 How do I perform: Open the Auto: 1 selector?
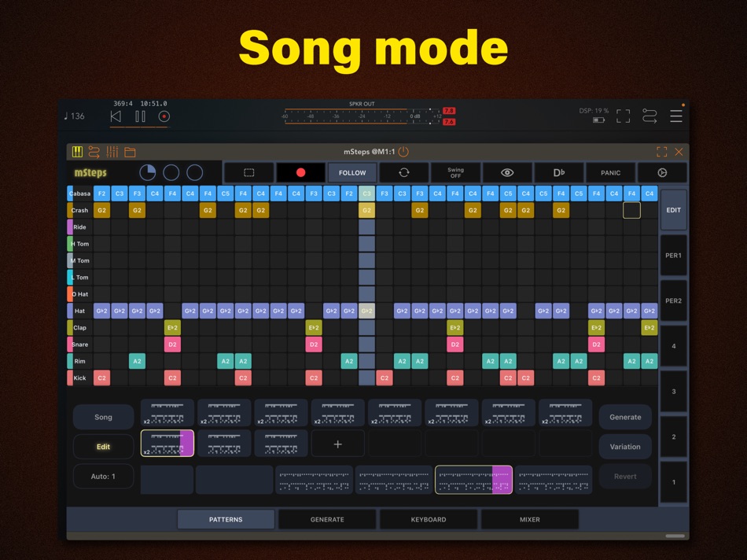point(103,476)
